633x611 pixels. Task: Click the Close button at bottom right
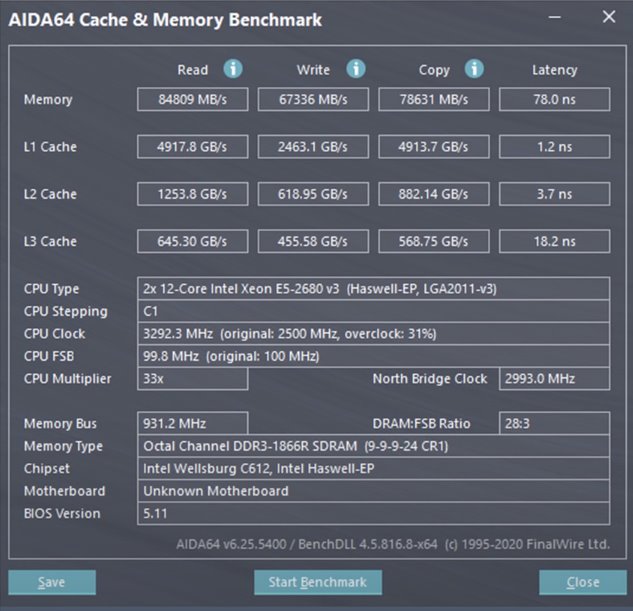(583, 582)
